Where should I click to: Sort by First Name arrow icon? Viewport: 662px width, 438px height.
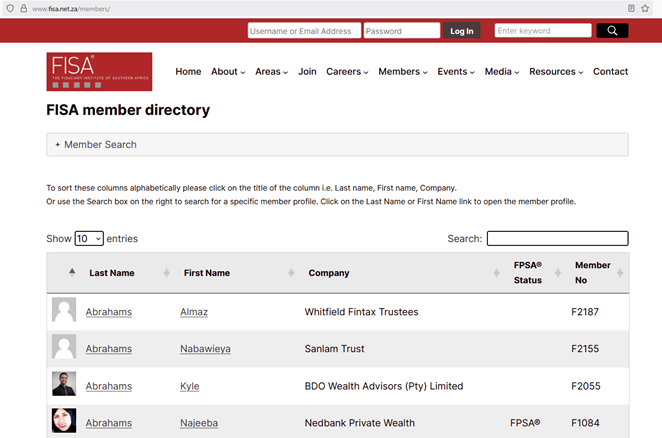pos(291,273)
